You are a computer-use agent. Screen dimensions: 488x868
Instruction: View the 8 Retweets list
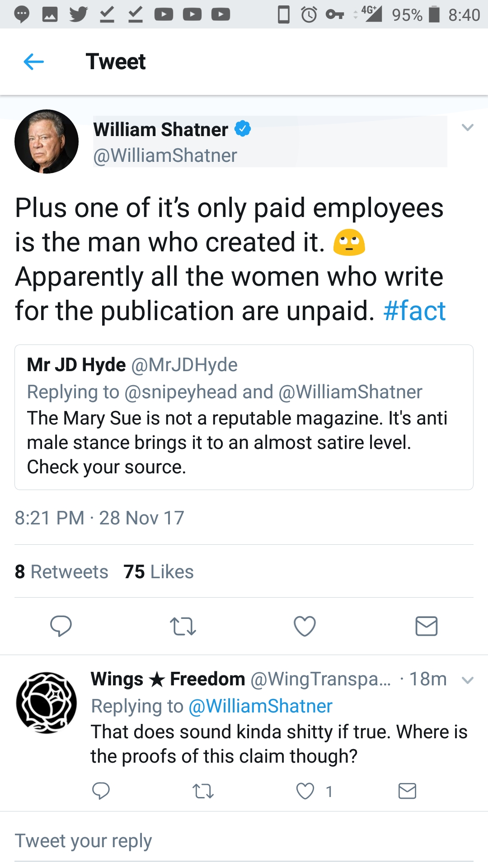coord(61,571)
